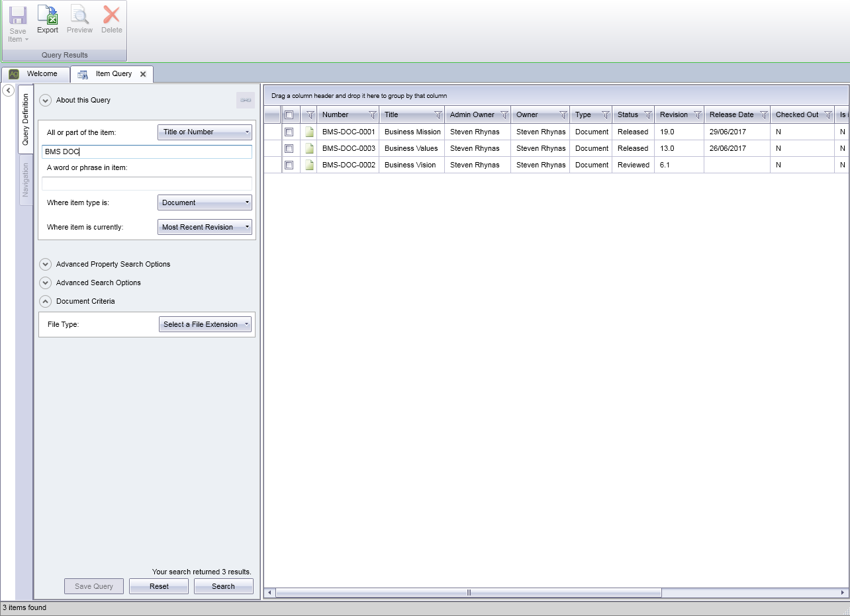This screenshot has width=850, height=616.
Task: Click the link icon beside About this Query
Action: click(x=246, y=100)
